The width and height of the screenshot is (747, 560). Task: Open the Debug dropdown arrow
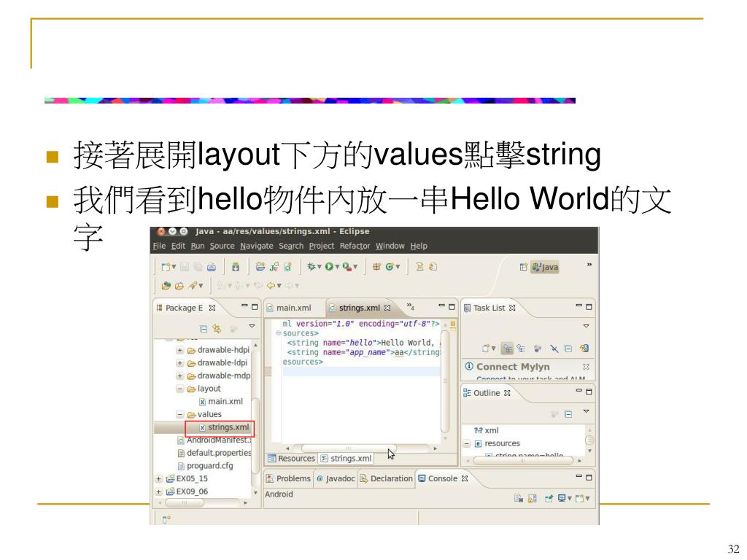point(320,267)
